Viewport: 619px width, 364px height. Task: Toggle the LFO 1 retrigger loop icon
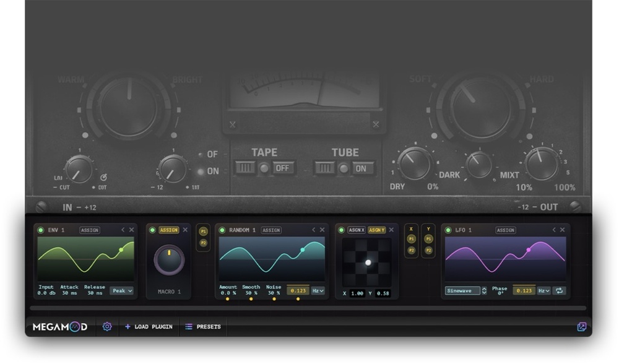click(559, 290)
